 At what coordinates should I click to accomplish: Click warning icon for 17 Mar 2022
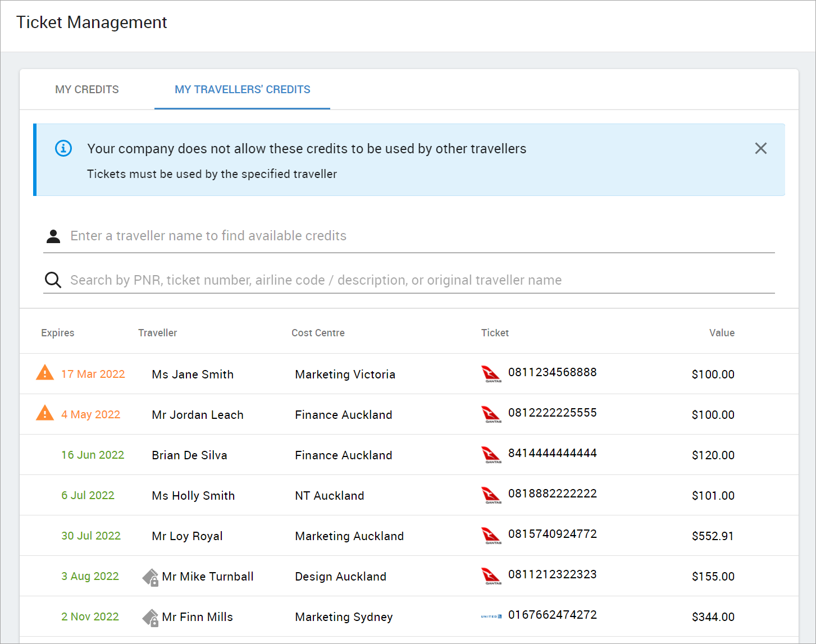coord(45,372)
